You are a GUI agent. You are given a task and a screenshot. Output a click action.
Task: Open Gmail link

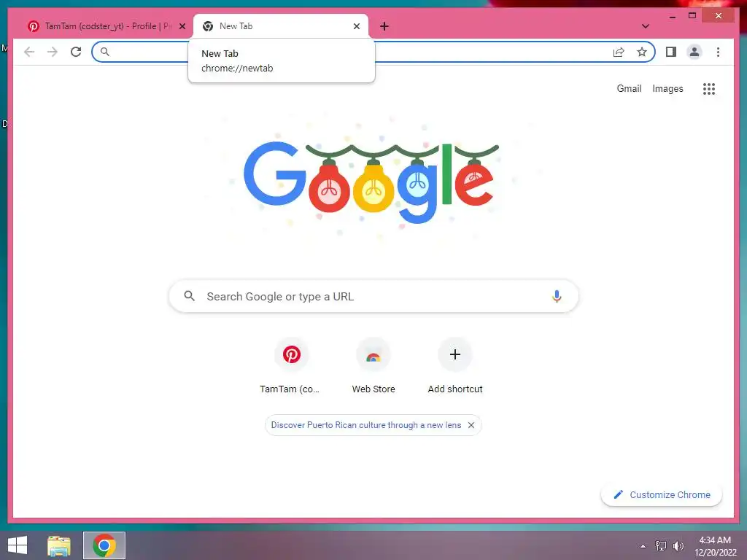[x=629, y=88]
